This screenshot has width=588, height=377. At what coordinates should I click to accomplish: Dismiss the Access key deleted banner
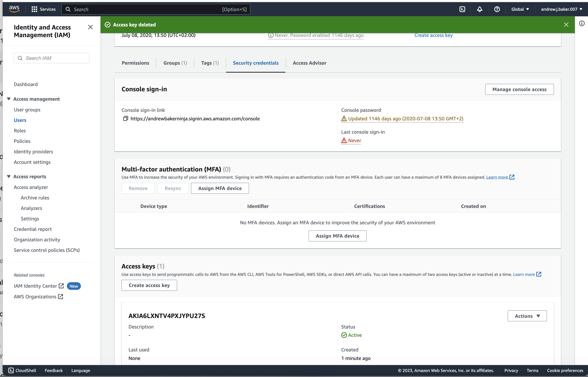coord(566,24)
